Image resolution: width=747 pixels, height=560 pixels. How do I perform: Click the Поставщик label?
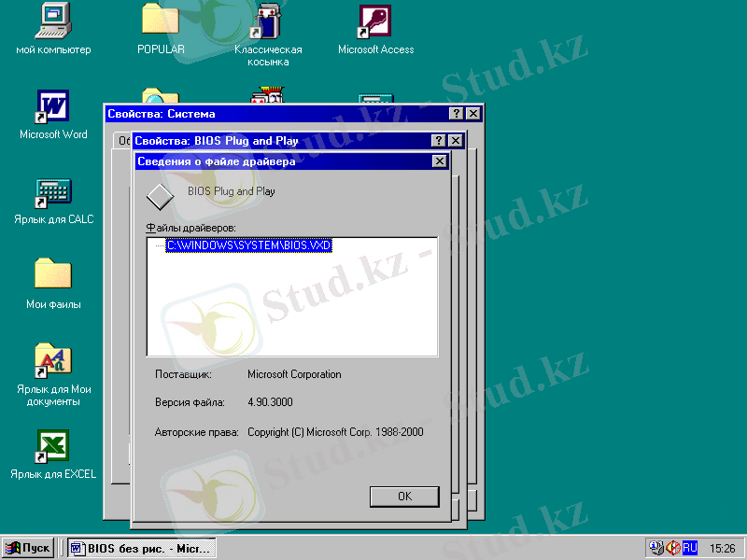tap(183, 374)
